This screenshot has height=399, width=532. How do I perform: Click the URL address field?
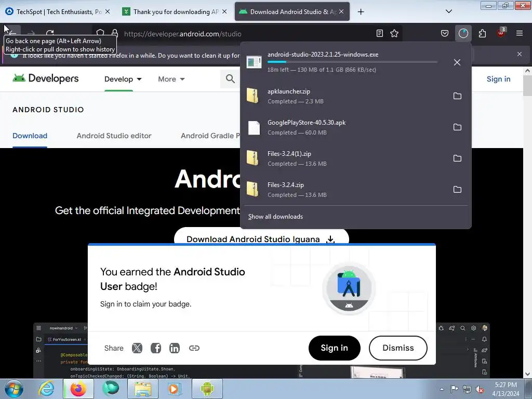(x=248, y=34)
